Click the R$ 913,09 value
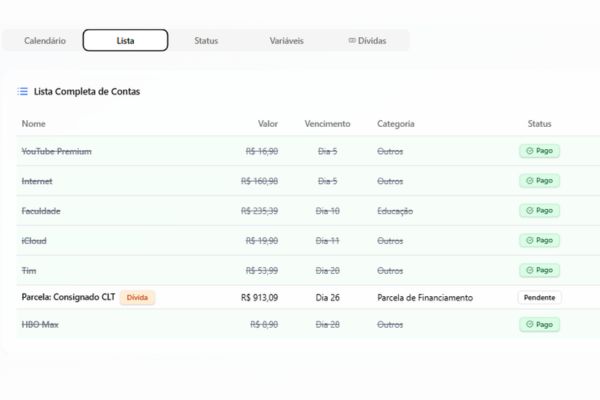Image resolution: width=600 pixels, height=400 pixels. point(259,297)
